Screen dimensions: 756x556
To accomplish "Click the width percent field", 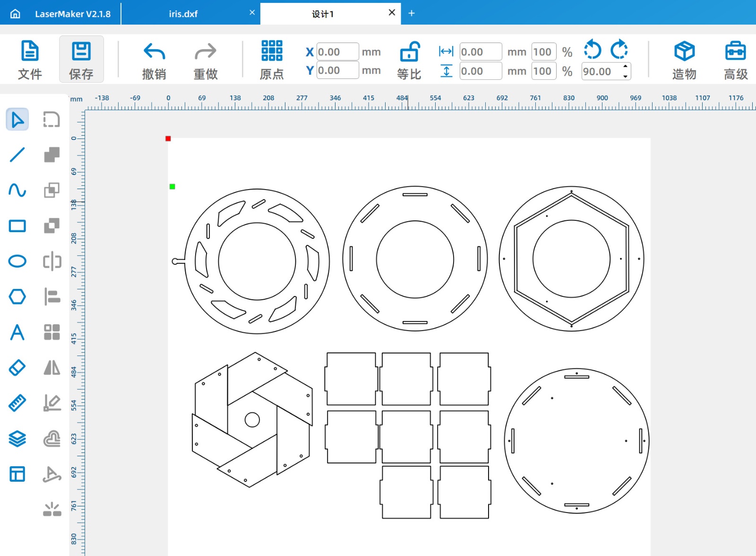I will point(543,52).
